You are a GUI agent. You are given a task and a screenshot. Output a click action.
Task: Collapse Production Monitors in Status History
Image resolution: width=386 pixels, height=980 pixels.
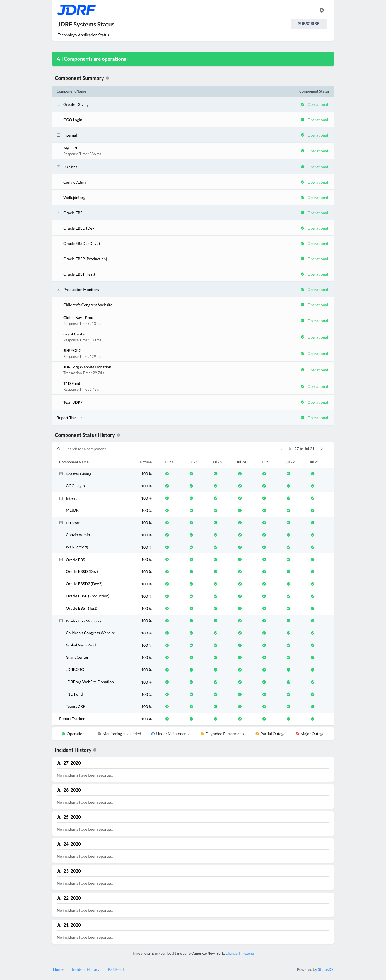(x=61, y=621)
